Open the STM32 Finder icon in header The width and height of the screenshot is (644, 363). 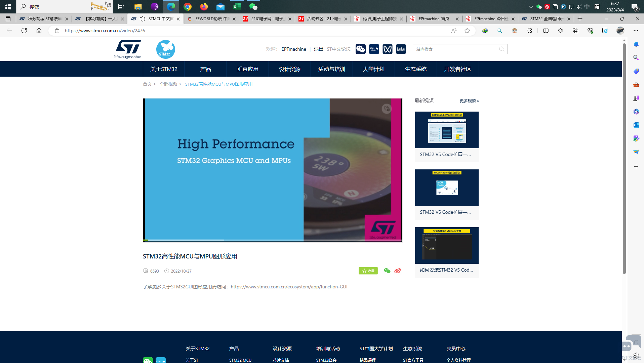pos(374,49)
